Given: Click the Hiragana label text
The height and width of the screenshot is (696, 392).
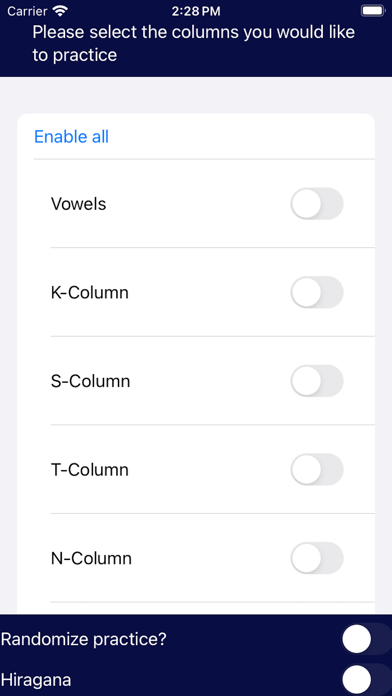Looking at the screenshot, I should (36, 680).
